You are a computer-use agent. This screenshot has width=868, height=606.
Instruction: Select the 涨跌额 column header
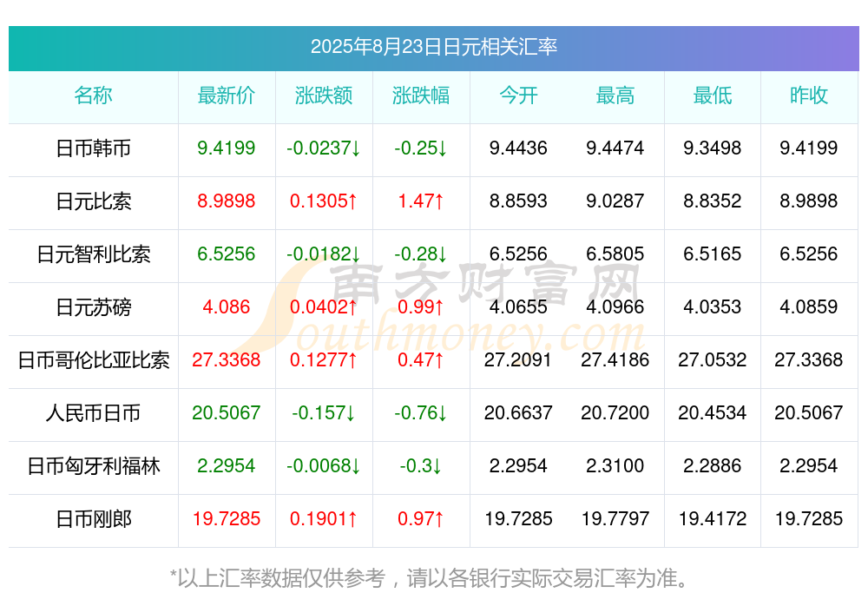click(x=323, y=96)
